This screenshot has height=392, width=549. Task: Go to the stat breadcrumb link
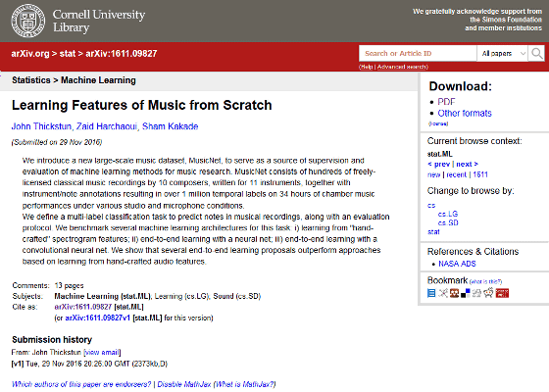click(x=68, y=54)
